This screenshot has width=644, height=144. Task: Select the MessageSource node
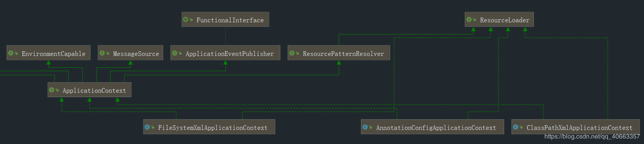pos(130,53)
